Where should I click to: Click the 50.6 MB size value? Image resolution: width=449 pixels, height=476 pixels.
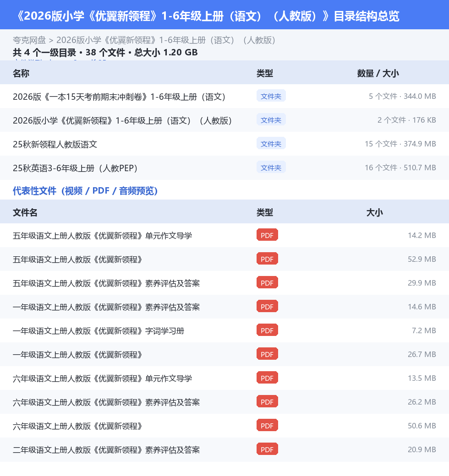point(422,426)
